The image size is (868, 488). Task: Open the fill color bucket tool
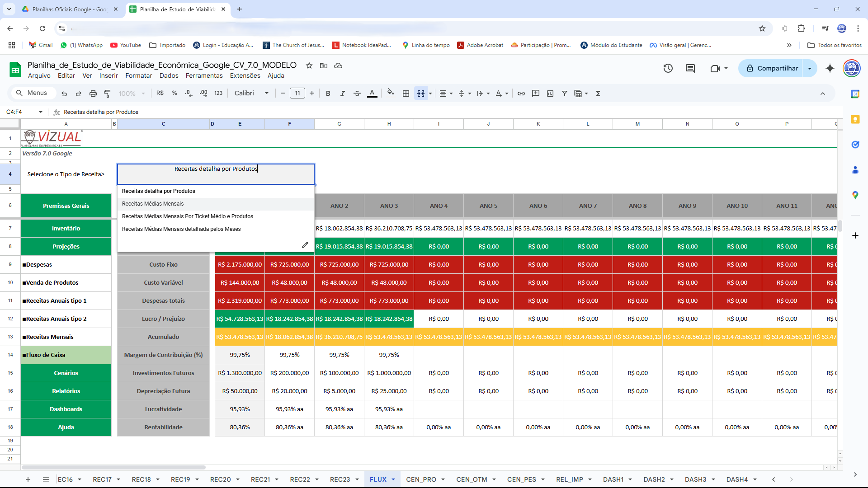click(390, 93)
